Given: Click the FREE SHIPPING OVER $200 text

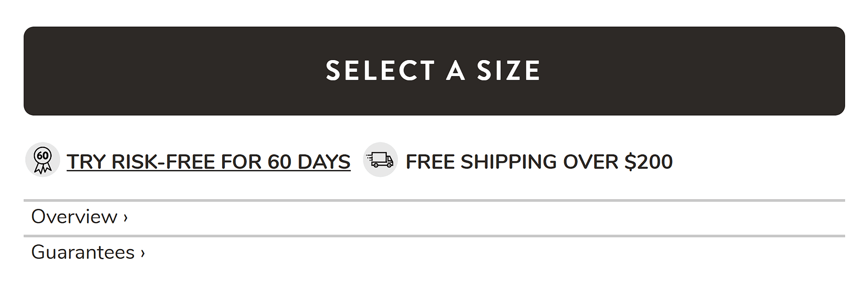Looking at the screenshot, I should coord(539,162).
